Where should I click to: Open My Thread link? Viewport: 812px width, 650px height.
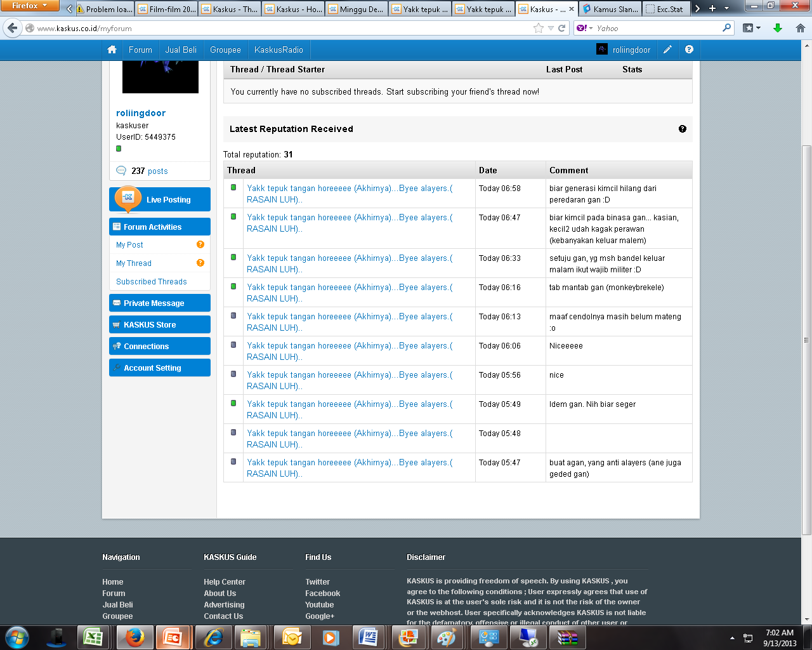(x=133, y=263)
